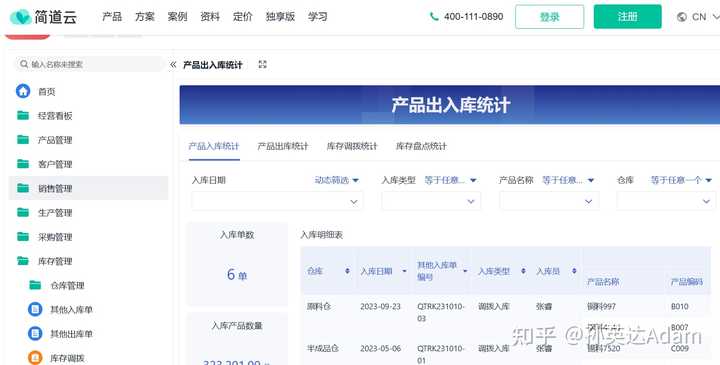
Task: Open the 方案 top menu
Action: [145, 17]
